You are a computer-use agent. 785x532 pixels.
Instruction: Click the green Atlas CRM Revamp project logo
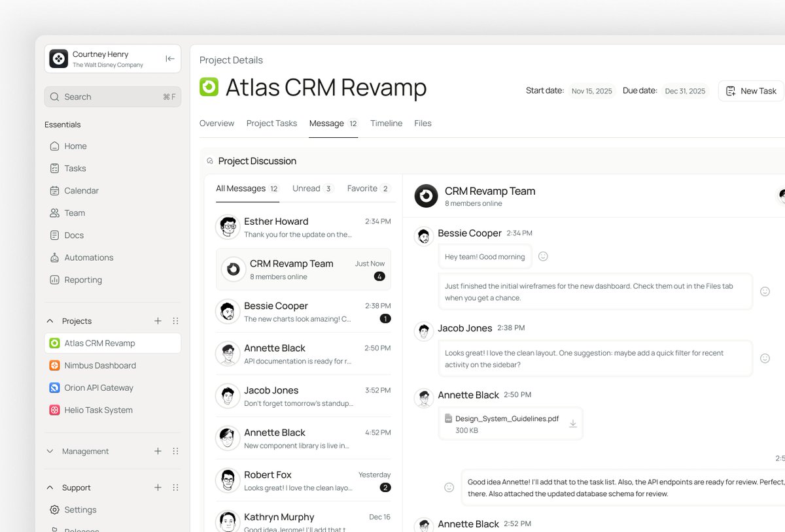click(209, 87)
